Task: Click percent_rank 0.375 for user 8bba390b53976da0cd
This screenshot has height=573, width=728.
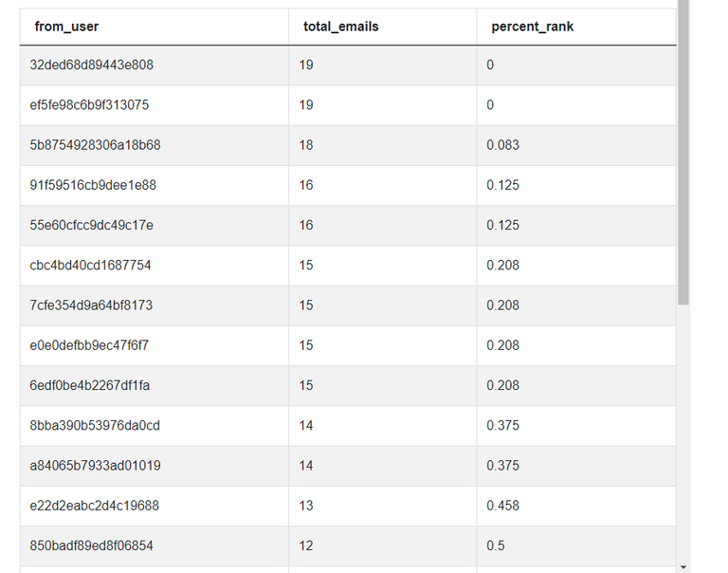Action: [502, 425]
